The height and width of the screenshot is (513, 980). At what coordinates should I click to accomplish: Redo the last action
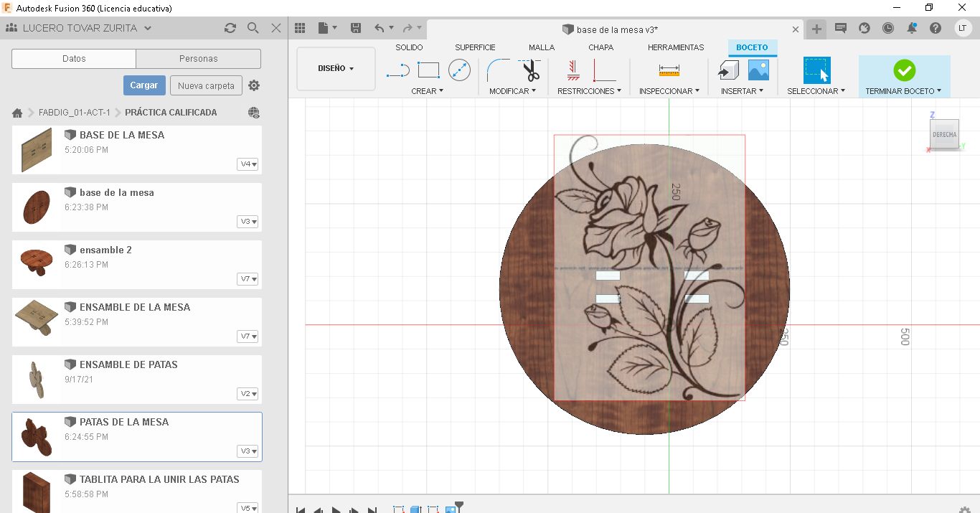click(407, 28)
